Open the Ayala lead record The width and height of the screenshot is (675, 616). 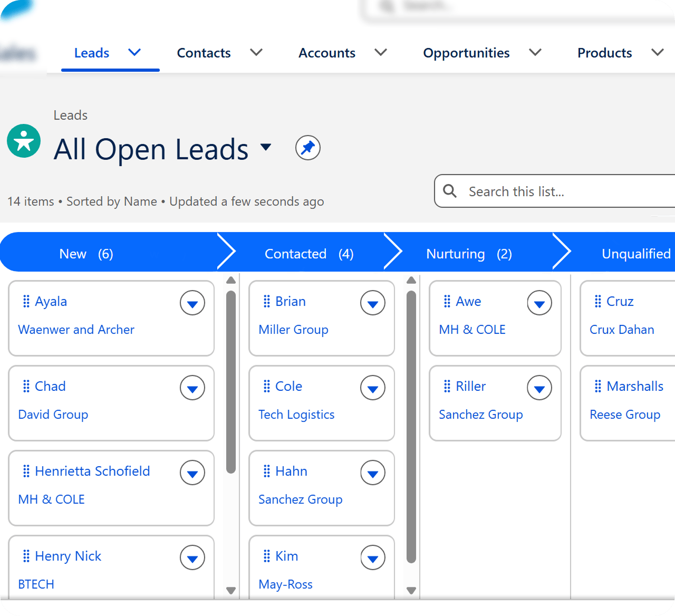click(x=51, y=301)
